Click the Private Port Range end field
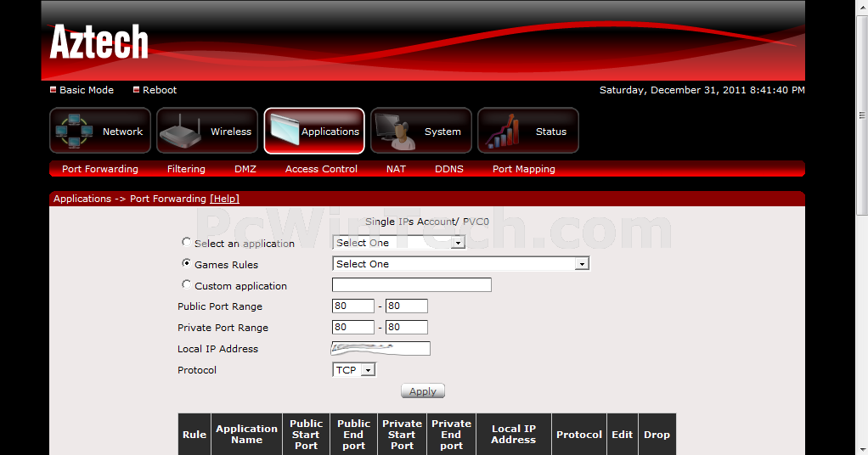The height and width of the screenshot is (455, 868). coord(406,327)
